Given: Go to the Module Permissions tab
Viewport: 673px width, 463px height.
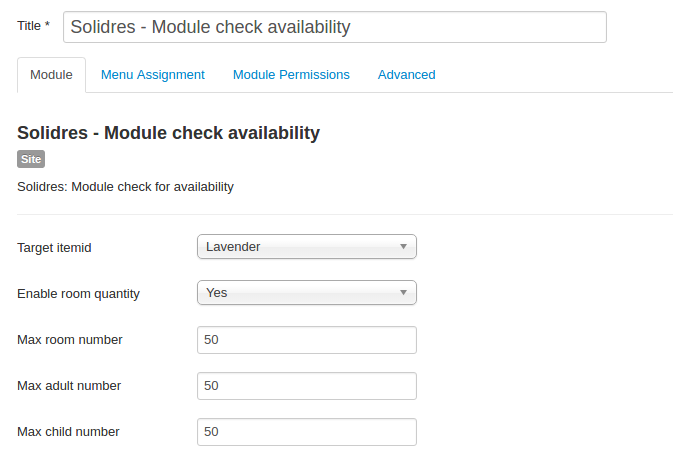Looking at the screenshot, I should (x=291, y=75).
